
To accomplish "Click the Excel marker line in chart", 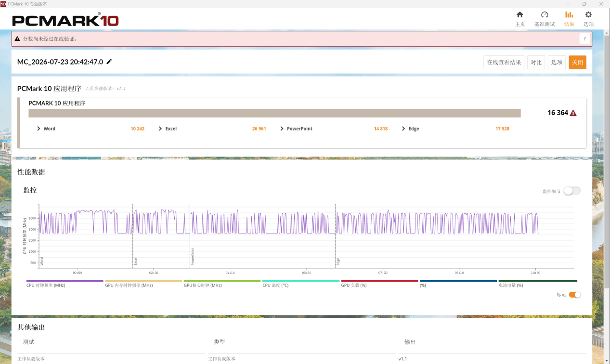I will click(133, 236).
